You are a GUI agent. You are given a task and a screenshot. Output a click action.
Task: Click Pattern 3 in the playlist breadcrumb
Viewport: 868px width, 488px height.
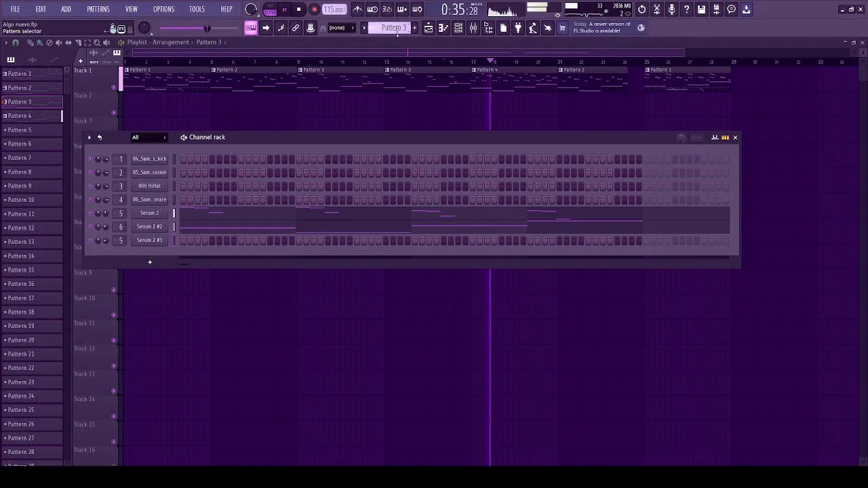pos(209,43)
